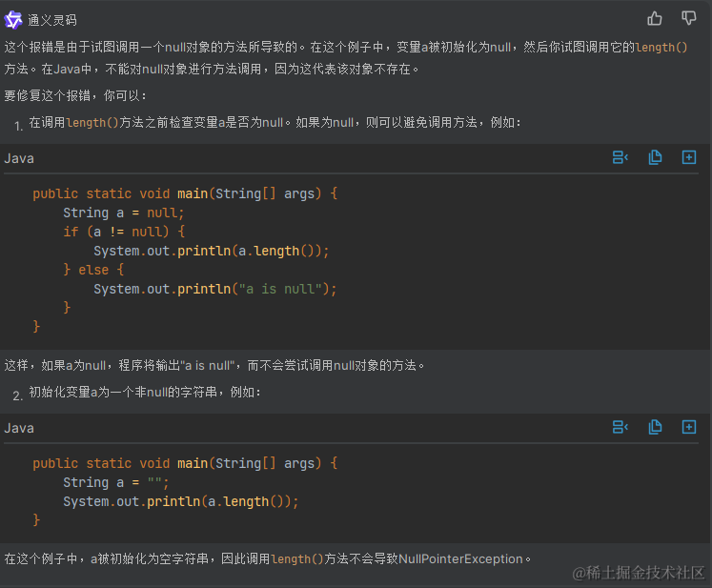Click the println "a is null" code line

click(215, 289)
